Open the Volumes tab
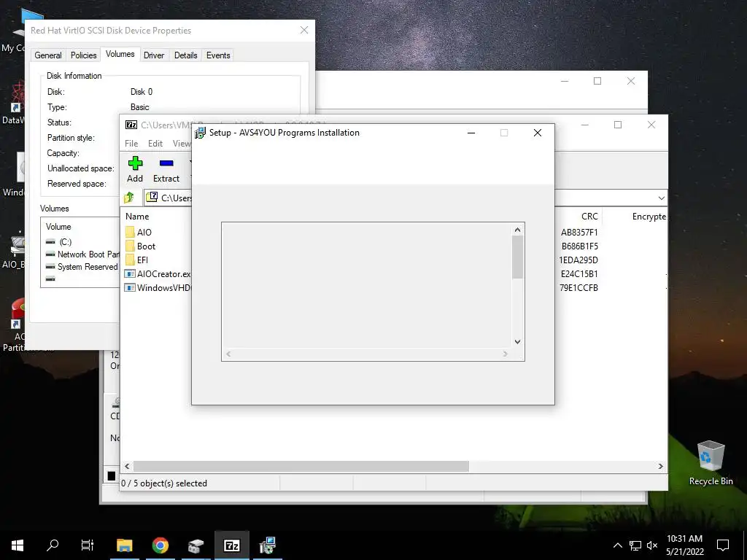This screenshot has width=747, height=560. (x=120, y=54)
